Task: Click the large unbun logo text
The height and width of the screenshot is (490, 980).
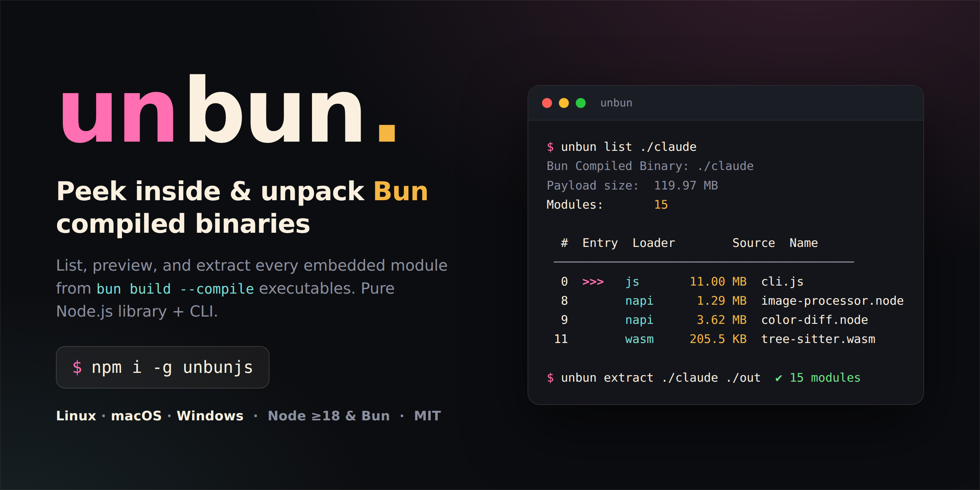Action: click(228, 109)
